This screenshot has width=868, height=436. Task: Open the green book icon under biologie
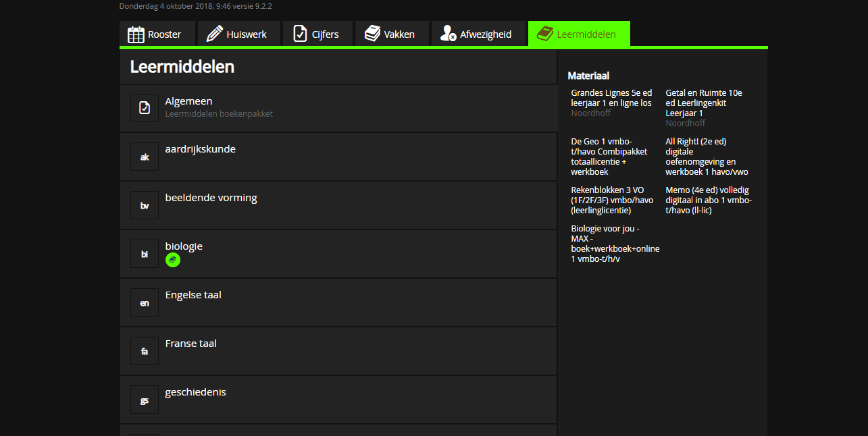(x=173, y=260)
